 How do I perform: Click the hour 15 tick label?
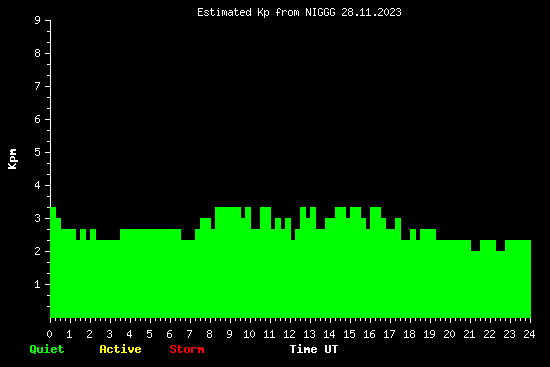[x=349, y=334]
